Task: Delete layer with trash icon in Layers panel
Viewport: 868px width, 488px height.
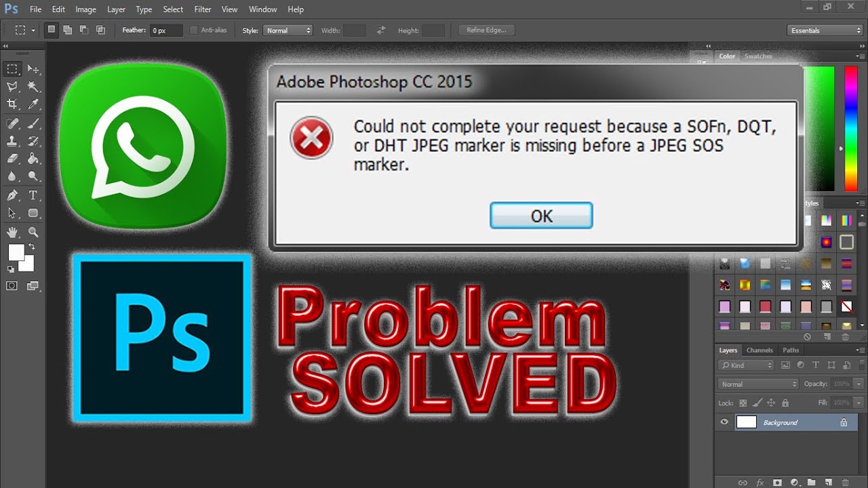Action: [x=846, y=483]
